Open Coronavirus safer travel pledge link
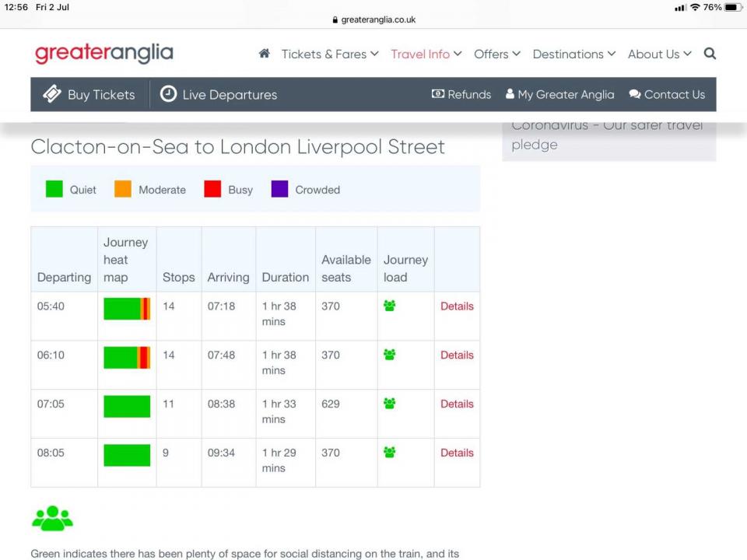 pos(607,135)
